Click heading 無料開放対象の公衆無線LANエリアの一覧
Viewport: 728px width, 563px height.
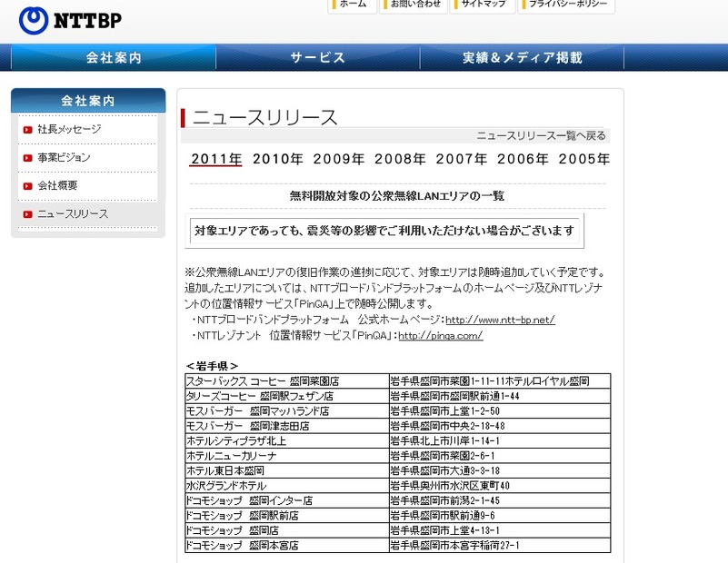pyautogui.click(x=397, y=196)
